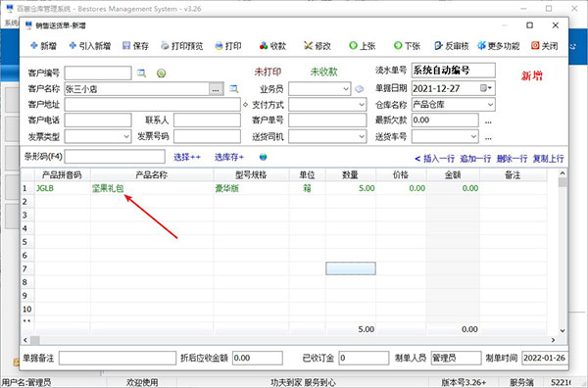Expand the 送货车号 dropdown
The width and height of the screenshot is (588, 388).
point(473,136)
